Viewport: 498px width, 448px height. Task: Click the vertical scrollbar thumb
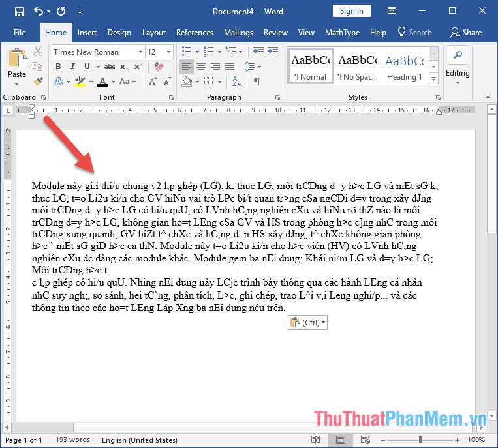(x=491, y=175)
